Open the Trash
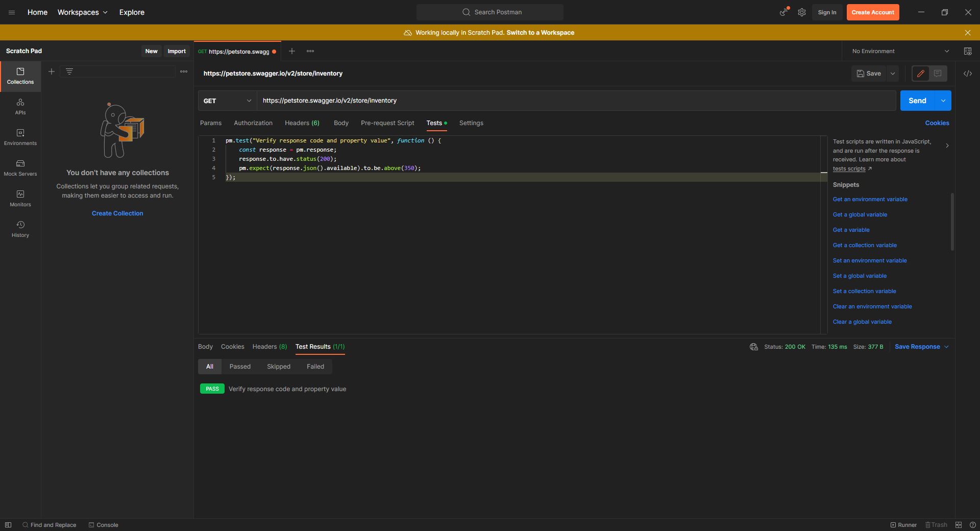Screen dimensions: 980x531 [x=936, y=525]
